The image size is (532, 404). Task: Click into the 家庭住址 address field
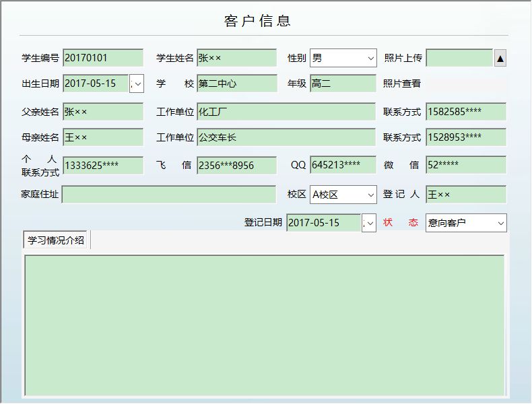click(x=168, y=195)
